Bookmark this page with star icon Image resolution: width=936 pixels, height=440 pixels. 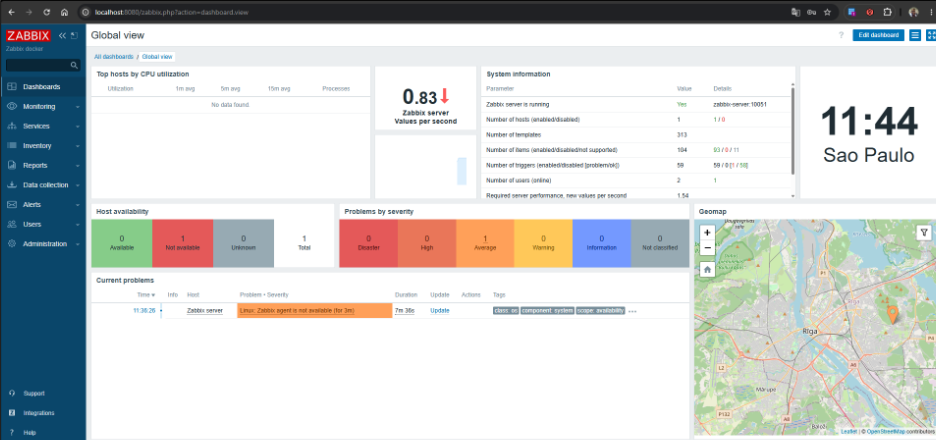tap(827, 12)
